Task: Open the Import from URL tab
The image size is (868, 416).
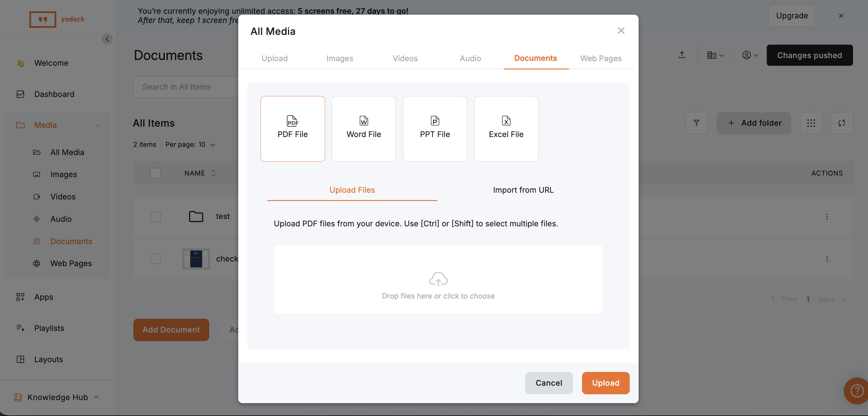Action: click(523, 190)
